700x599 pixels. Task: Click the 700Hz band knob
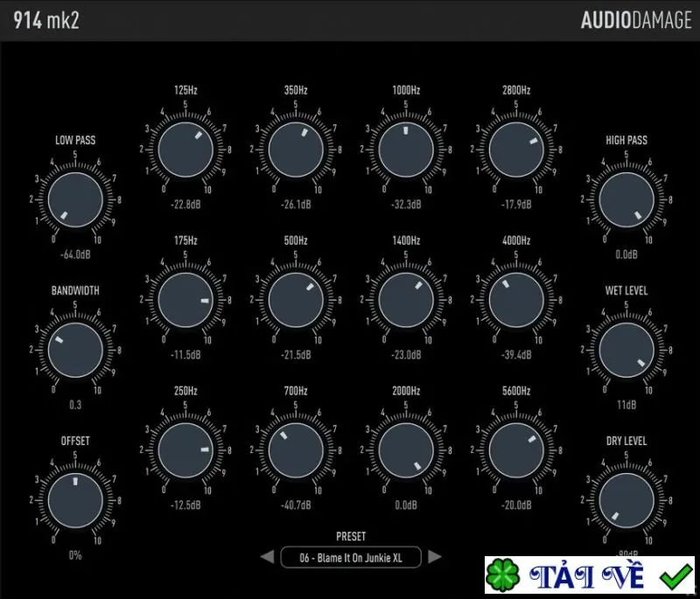[x=296, y=450]
